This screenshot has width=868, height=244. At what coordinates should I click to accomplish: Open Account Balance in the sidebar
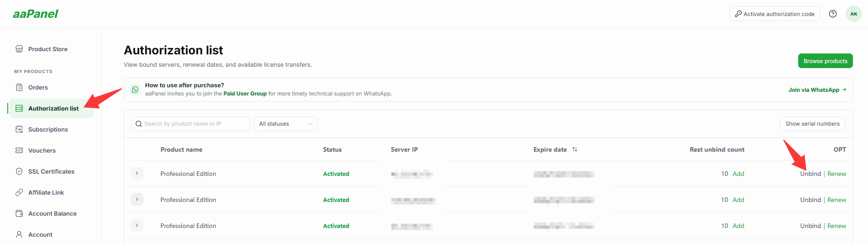[x=51, y=213]
